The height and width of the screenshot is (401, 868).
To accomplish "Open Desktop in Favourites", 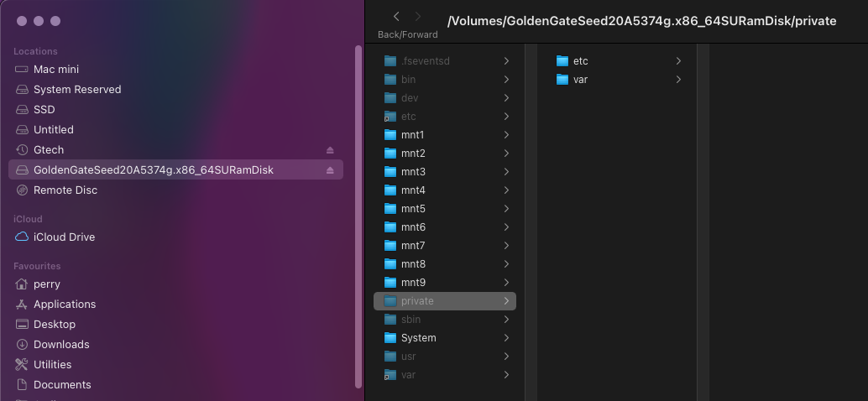I will pos(176,324).
